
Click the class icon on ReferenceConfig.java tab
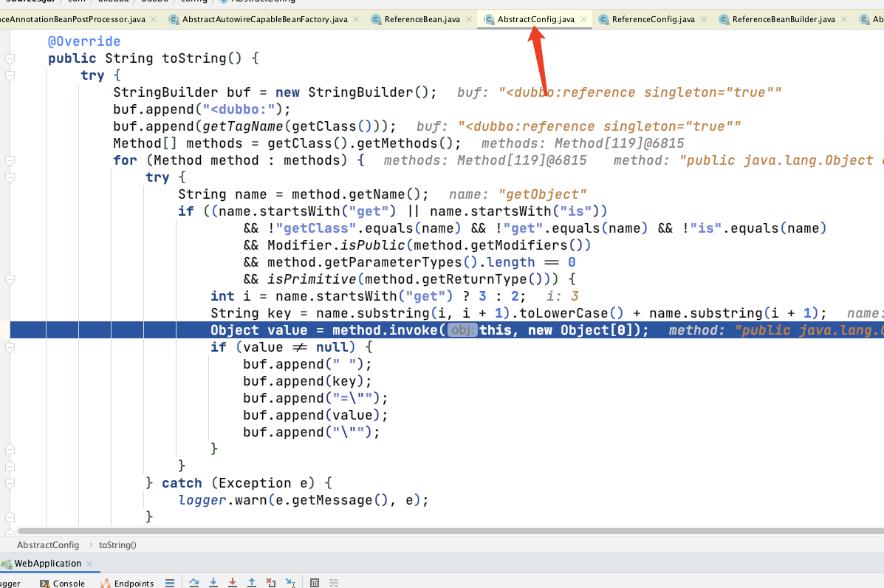click(603, 19)
